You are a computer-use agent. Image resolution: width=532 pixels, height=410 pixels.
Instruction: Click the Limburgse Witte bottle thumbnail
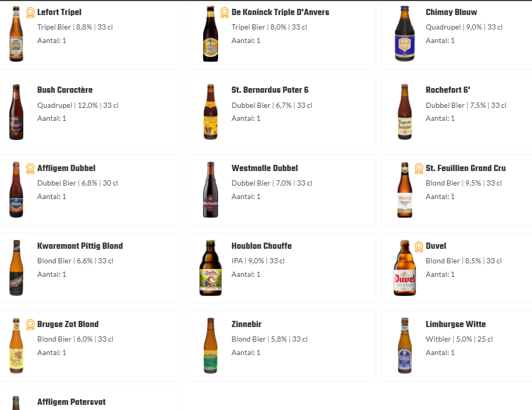(405, 346)
